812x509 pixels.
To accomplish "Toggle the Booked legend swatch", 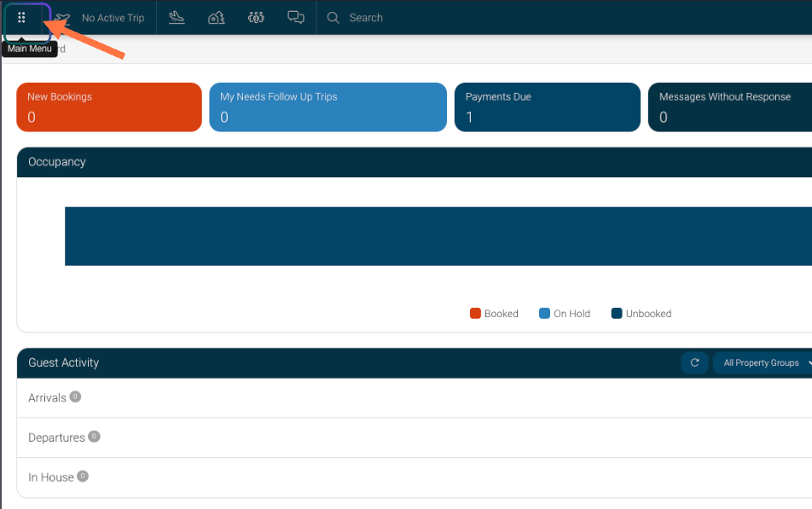I will [475, 313].
